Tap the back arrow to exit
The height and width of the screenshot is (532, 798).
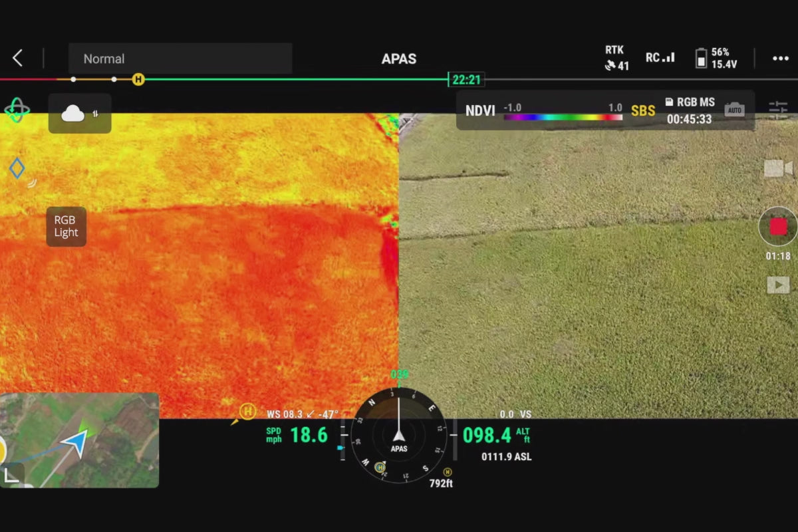18,59
